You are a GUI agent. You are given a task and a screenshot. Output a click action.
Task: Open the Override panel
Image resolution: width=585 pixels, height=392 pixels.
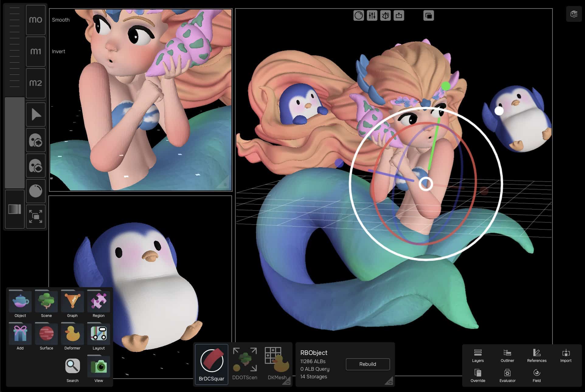(x=478, y=376)
